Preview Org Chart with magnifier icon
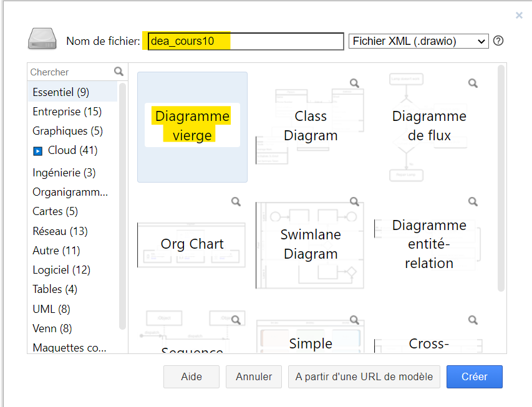The height and width of the screenshot is (407, 532). (236, 201)
